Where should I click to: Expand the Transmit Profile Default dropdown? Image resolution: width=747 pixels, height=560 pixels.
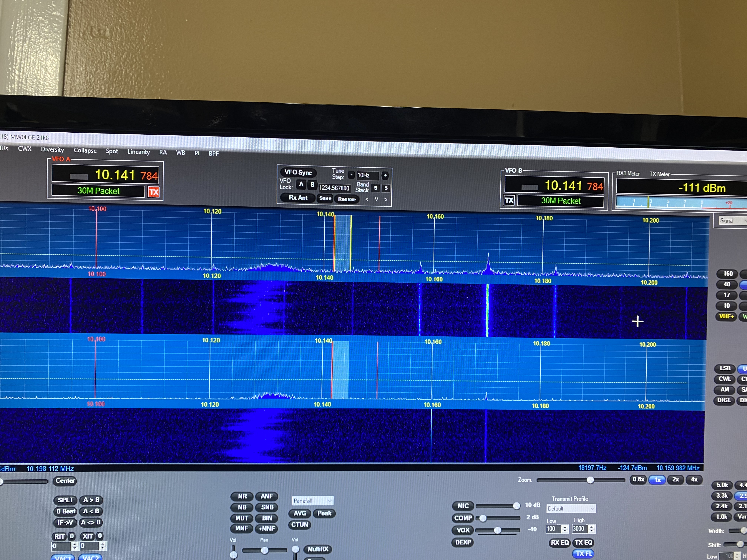tap(571, 508)
